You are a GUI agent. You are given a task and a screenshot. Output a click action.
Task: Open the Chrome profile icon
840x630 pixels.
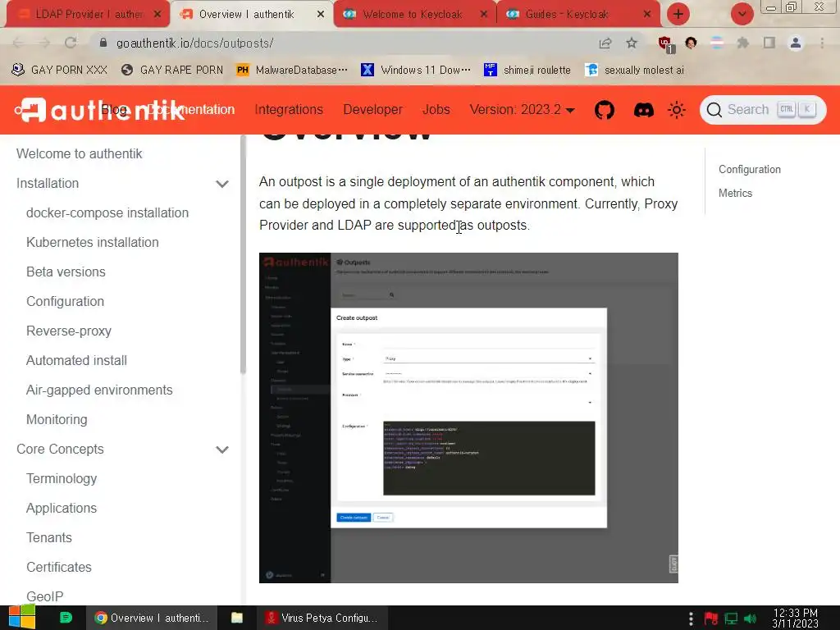coord(796,43)
